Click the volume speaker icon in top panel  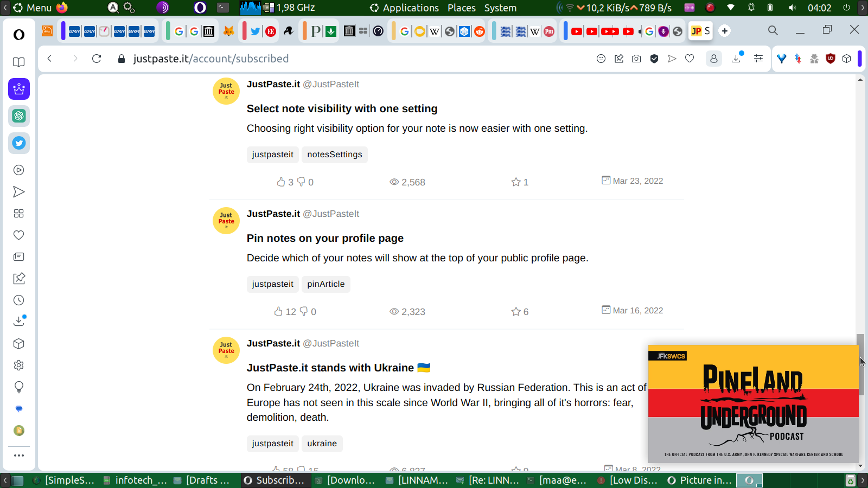(x=793, y=8)
